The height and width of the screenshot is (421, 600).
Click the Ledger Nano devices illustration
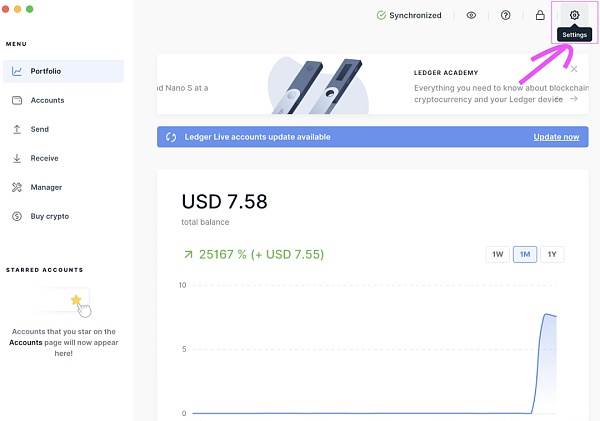(x=318, y=86)
